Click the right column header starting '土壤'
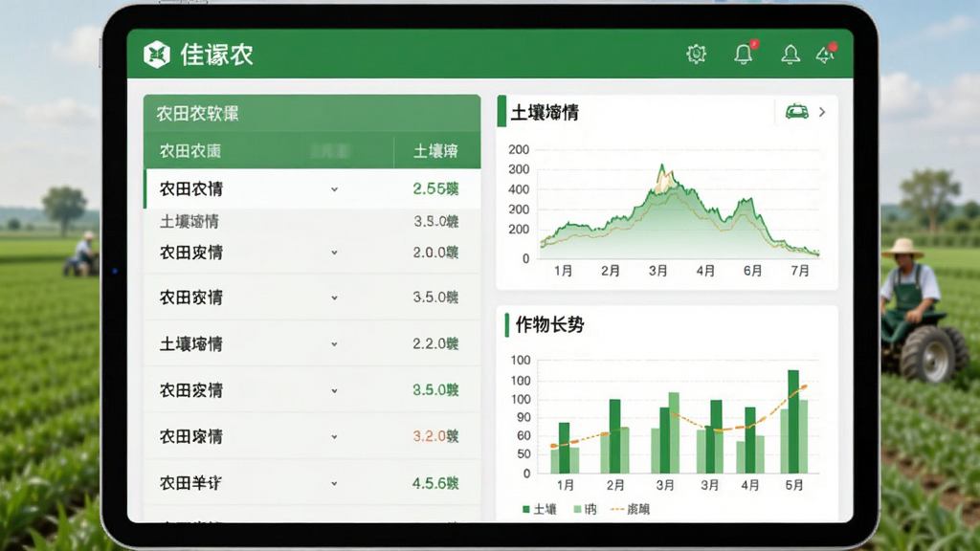This screenshot has width=980, height=551. 435,150
